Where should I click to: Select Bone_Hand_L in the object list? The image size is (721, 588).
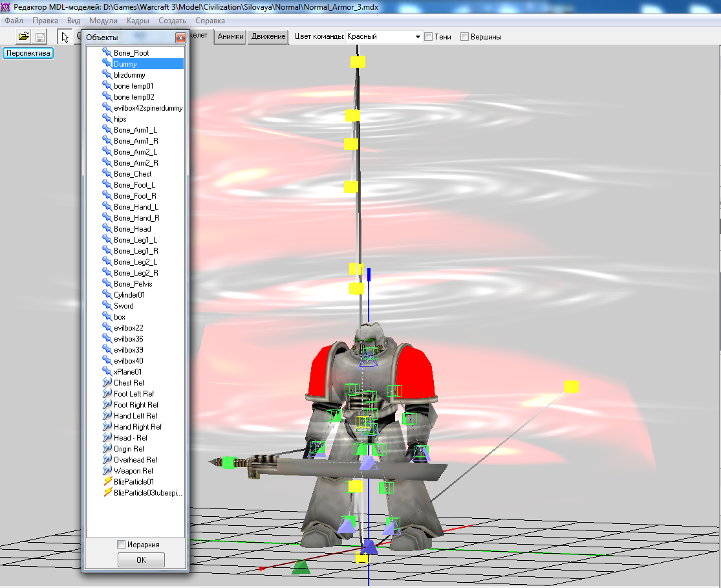click(x=136, y=206)
